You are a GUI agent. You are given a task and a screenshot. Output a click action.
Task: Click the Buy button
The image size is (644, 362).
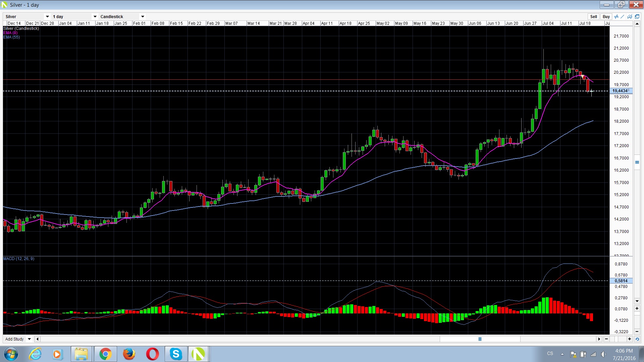pos(606,16)
